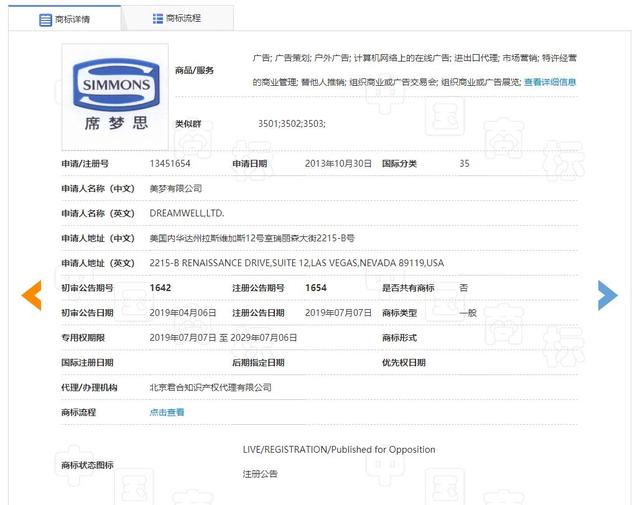Image resolution: width=640 pixels, height=505 pixels.
Task: Go to previous trademark with orange arrow
Action: pyautogui.click(x=32, y=295)
